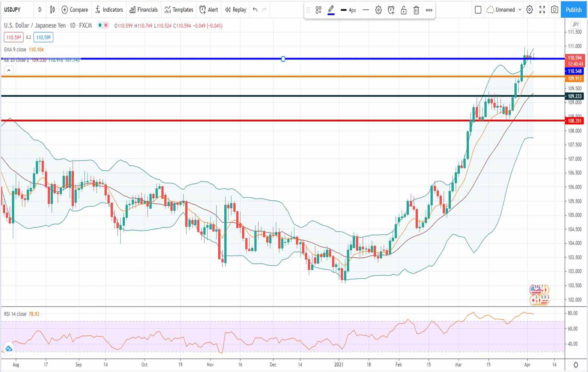Toggle the lock on the selected drawing
588x372 pixels.
pyautogui.click(x=404, y=10)
